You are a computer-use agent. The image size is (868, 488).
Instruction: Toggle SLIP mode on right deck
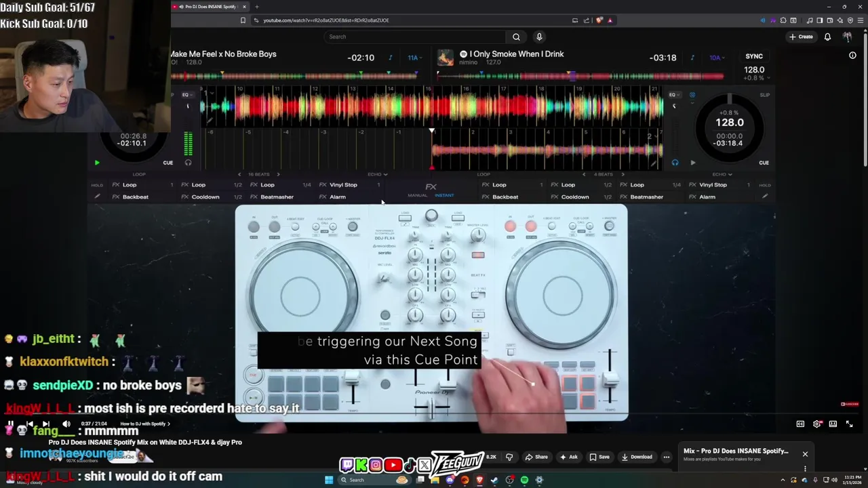765,95
